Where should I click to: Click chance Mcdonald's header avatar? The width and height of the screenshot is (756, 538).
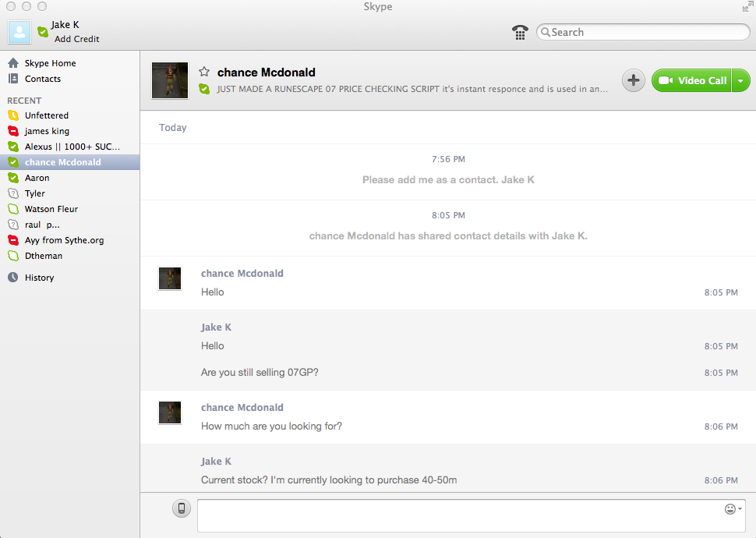[170, 80]
